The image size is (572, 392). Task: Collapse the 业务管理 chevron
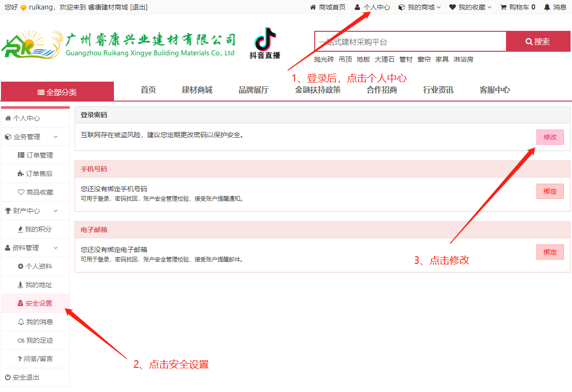tap(56, 137)
